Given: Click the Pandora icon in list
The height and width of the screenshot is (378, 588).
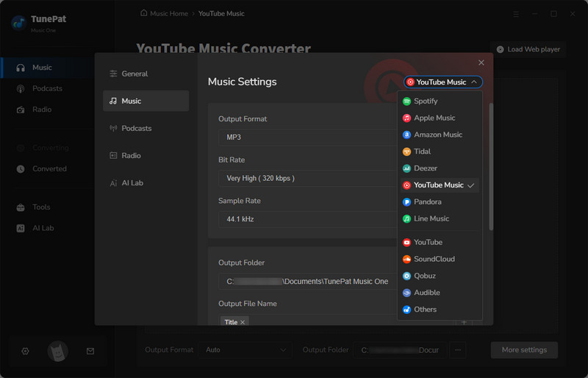Looking at the screenshot, I should click(x=406, y=202).
